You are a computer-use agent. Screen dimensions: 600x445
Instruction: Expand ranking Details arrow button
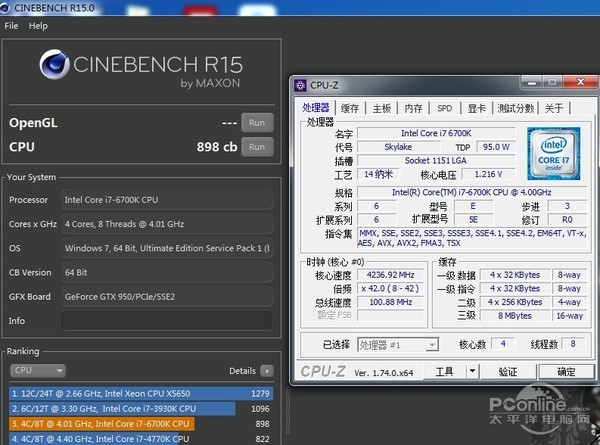(267, 370)
